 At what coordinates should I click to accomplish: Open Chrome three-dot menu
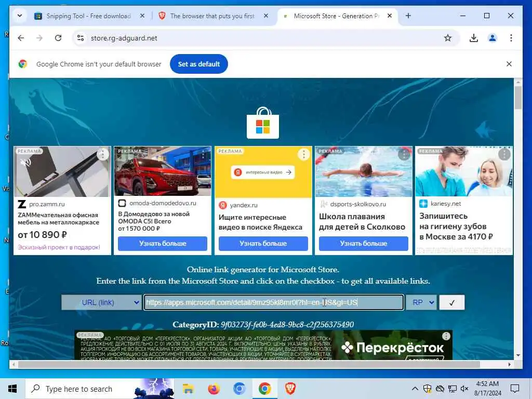[x=511, y=38]
